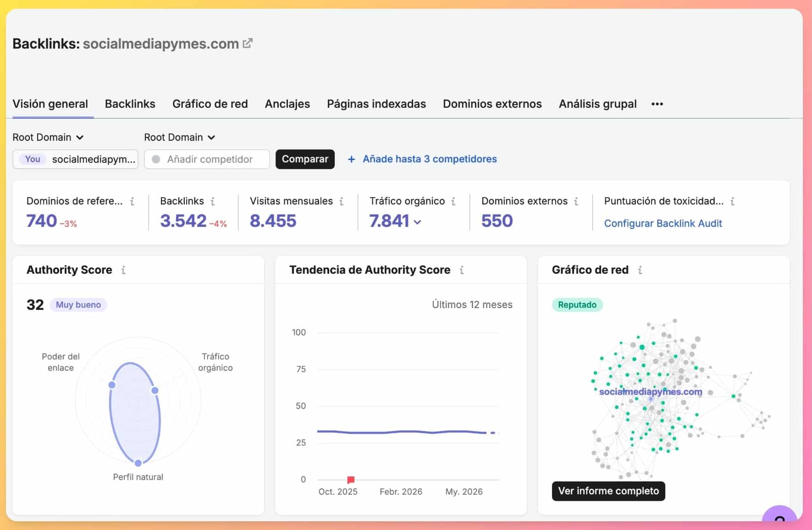Click Poder del enlace radar point
This screenshot has width=812, height=530.
pyautogui.click(x=112, y=385)
